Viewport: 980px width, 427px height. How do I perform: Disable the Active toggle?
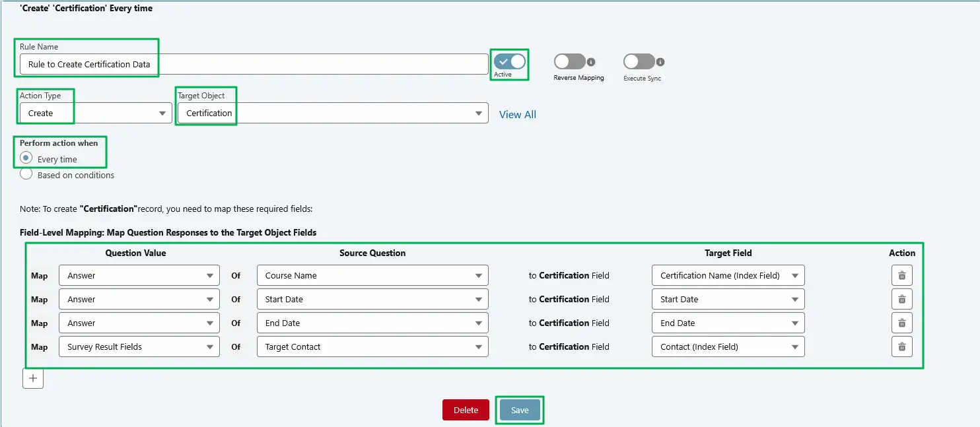(x=508, y=61)
